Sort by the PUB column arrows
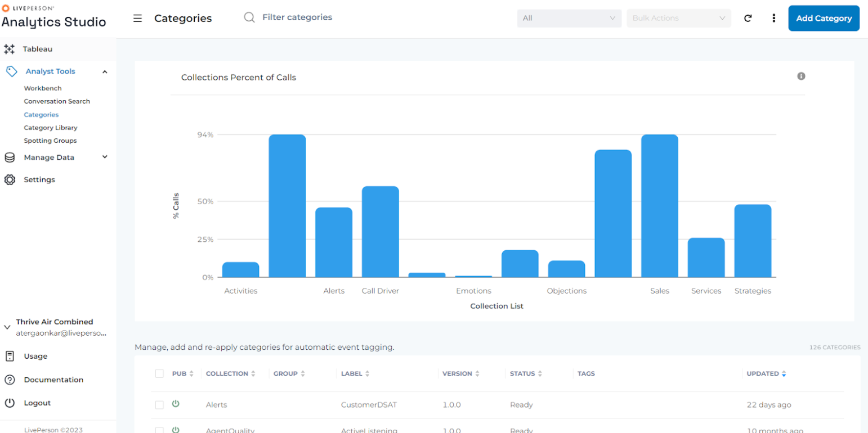The width and height of the screenshot is (868, 433). tap(191, 373)
